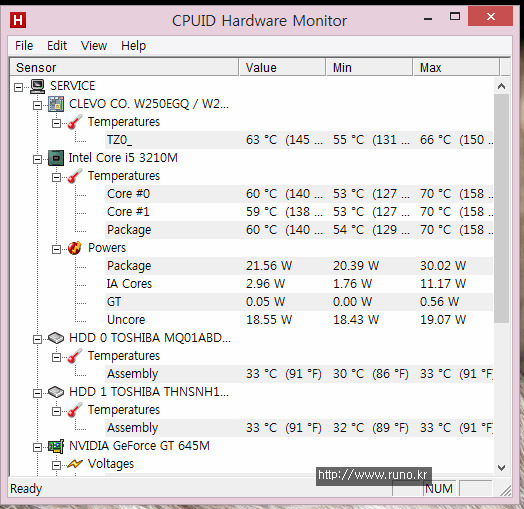Click the NUM status indicator
The width and height of the screenshot is (524, 509).
439,489
